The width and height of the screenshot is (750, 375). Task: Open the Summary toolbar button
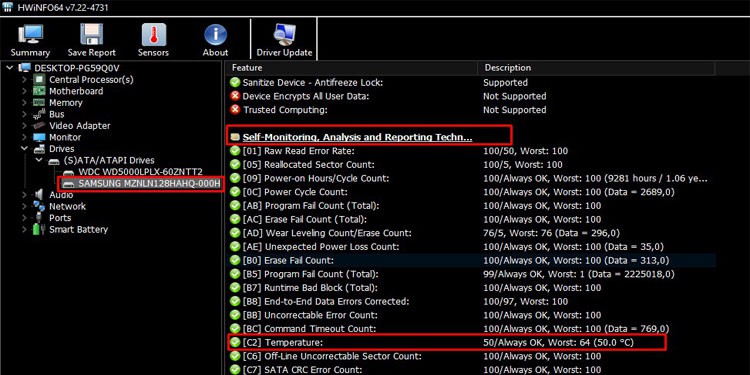[x=30, y=41]
